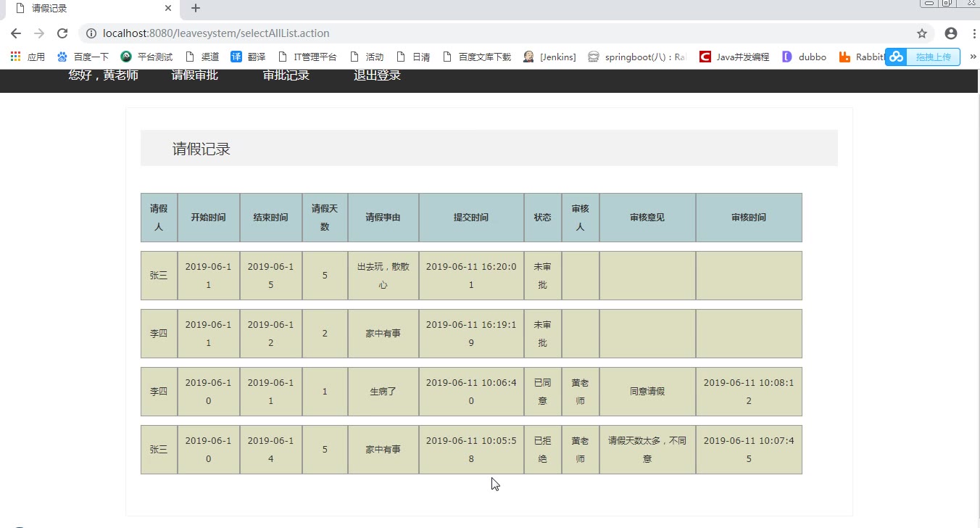The image size is (980, 528).
Task: Close the 请假记录 tab
Action: click(168, 9)
